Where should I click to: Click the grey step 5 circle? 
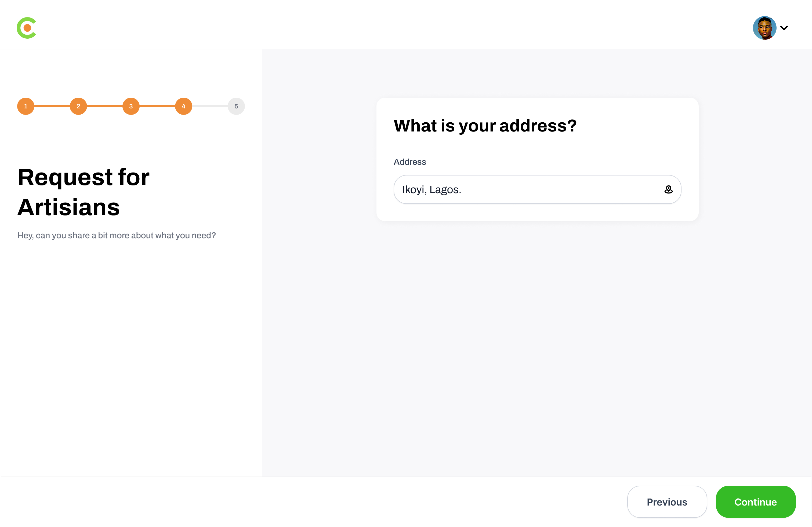(x=236, y=106)
